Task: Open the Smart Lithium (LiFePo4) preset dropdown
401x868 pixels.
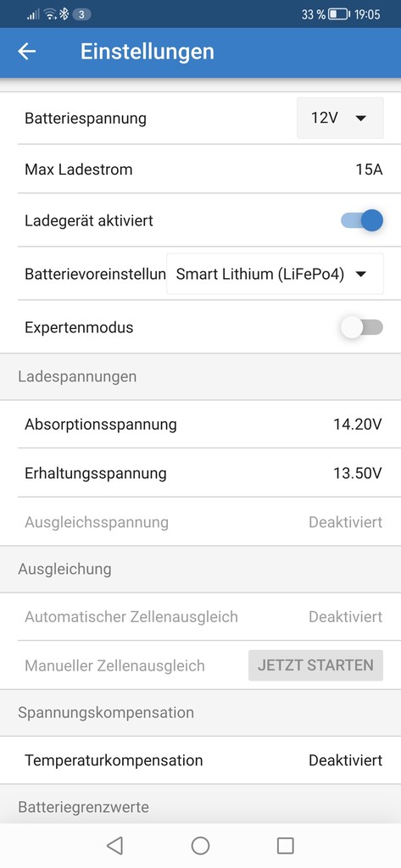Action: click(275, 274)
